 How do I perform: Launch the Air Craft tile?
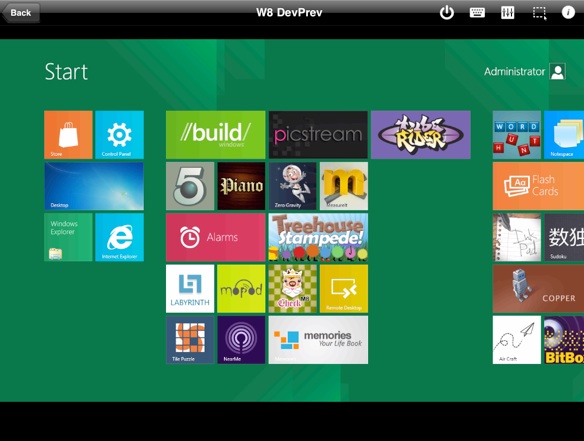(x=517, y=340)
